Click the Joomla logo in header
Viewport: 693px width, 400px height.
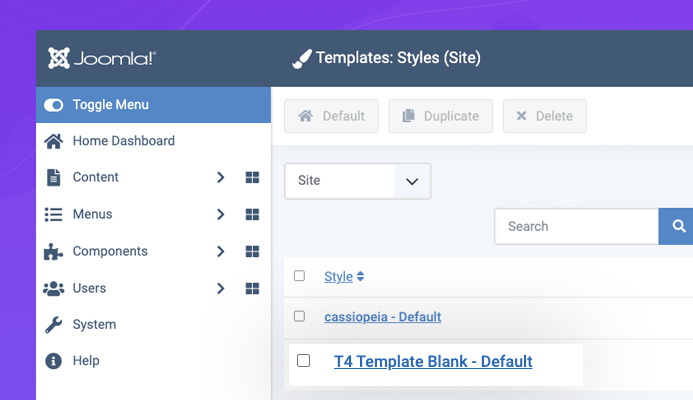[x=102, y=58]
